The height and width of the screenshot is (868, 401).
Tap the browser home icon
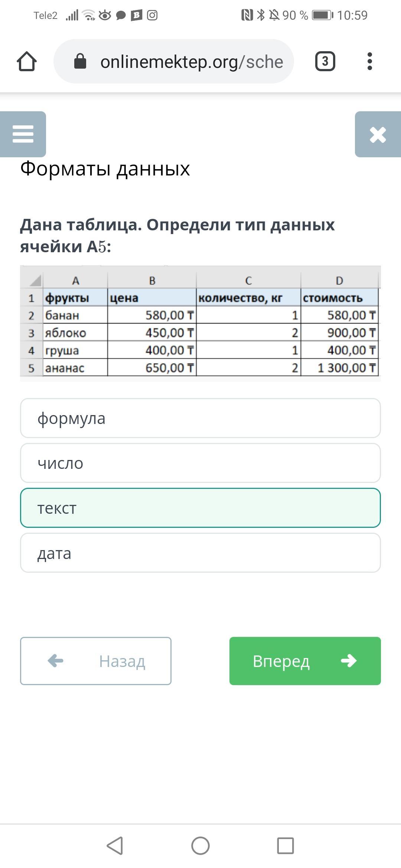click(x=27, y=61)
